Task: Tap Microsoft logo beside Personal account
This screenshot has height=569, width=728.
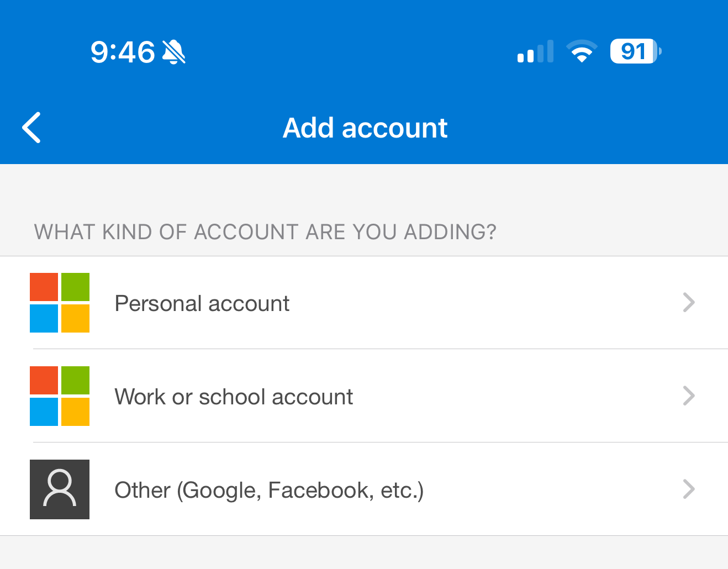Action: [x=60, y=303]
